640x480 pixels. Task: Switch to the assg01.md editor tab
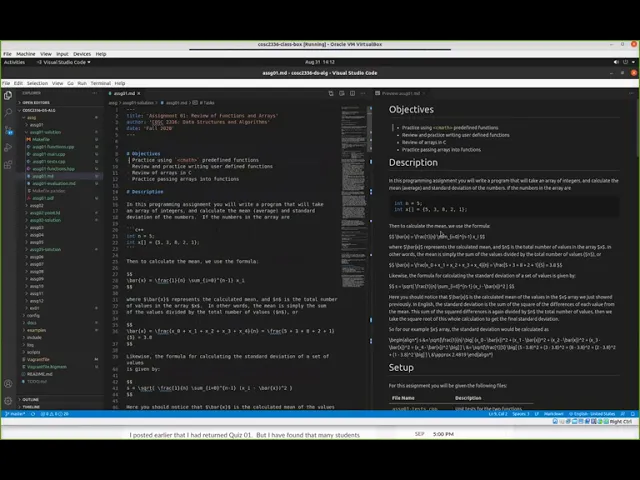124,93
